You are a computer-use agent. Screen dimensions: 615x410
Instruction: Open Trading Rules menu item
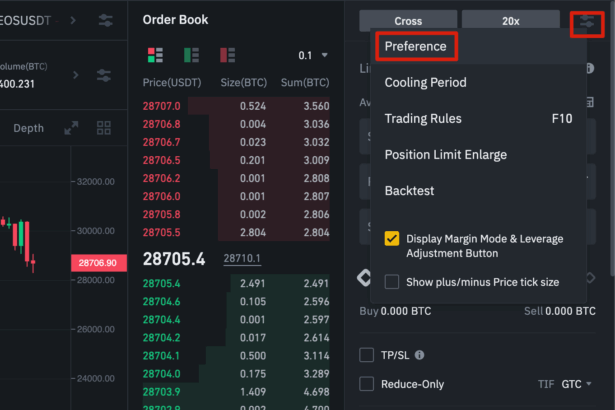[x=423, y=118]
